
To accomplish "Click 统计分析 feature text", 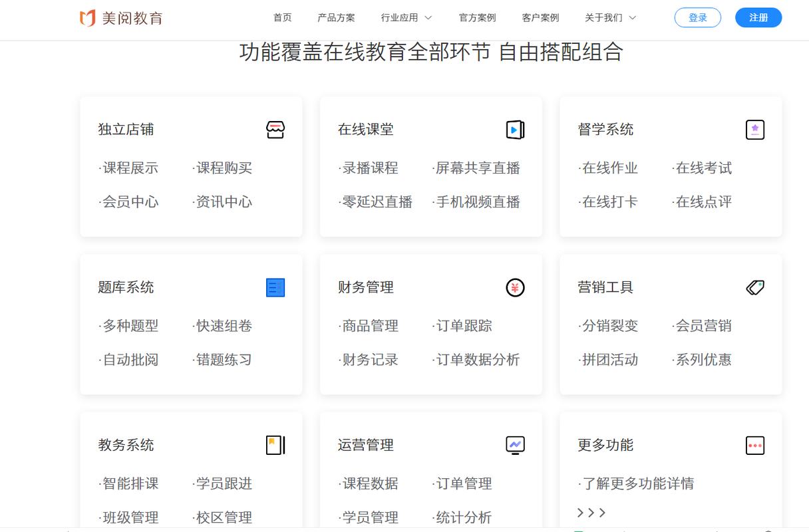I will tap(462, 517).
